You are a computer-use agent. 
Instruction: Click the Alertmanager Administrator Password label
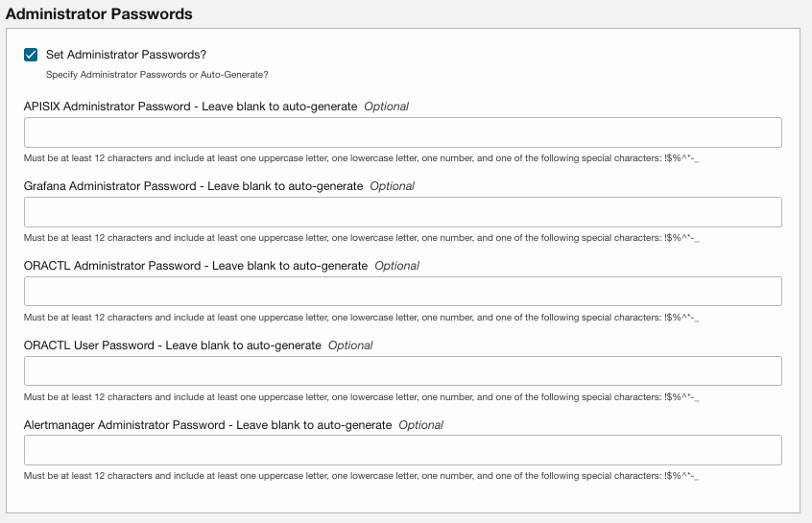(207, 425)
